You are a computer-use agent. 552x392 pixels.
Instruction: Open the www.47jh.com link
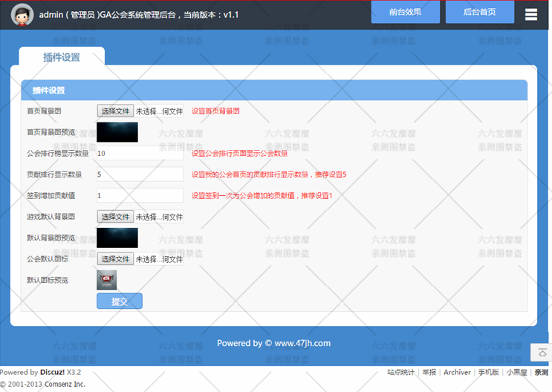tap(302, 343)
